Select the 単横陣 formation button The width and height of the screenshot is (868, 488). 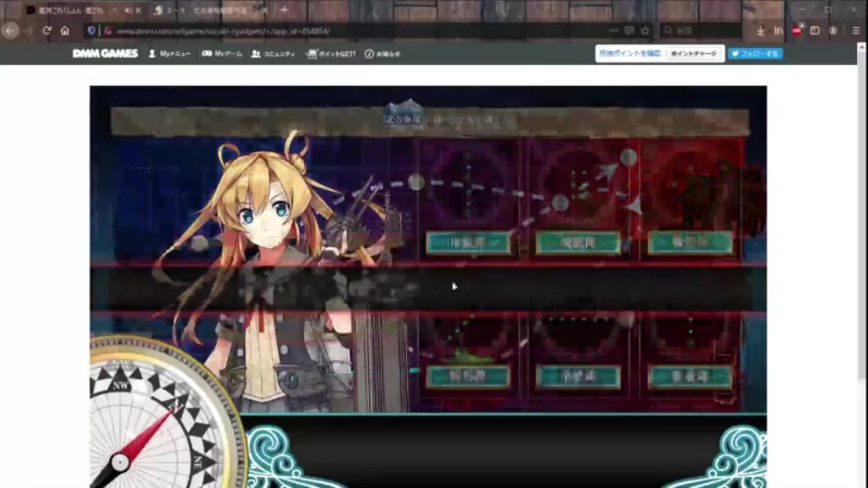(578, 376)
